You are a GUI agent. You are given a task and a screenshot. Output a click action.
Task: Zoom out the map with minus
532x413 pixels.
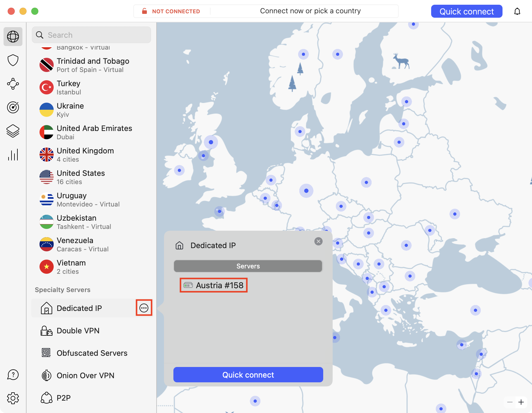[x=510, y=402]
